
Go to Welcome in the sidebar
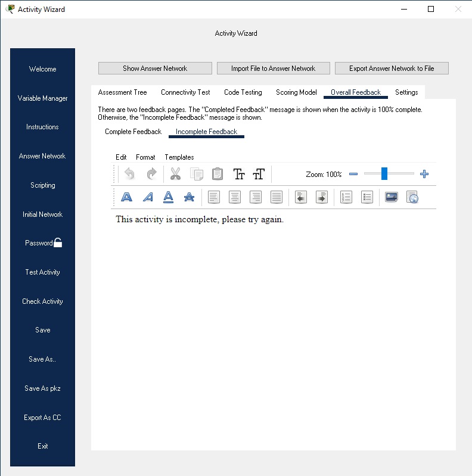[x=42, y=69]
